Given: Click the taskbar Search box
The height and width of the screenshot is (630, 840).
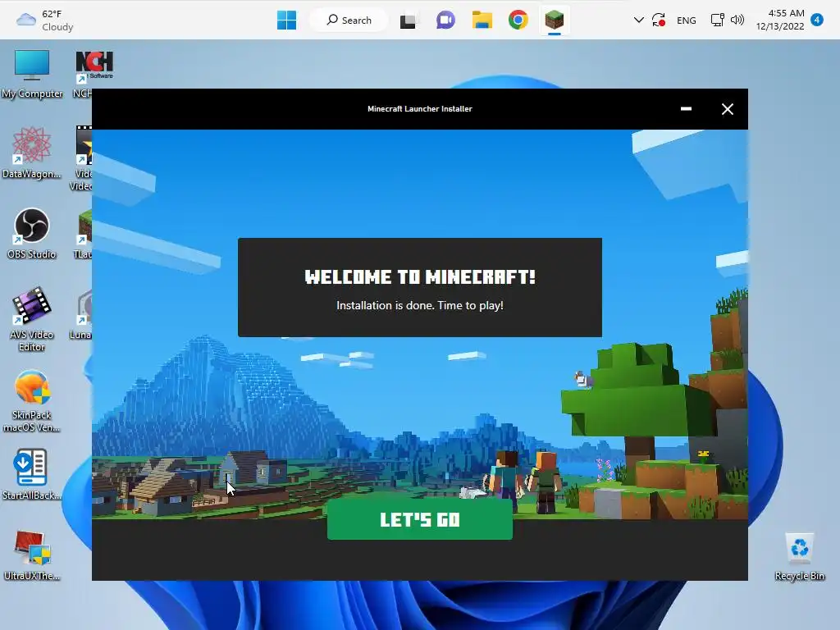Looking at the screenshot, I should pos(349,21).
